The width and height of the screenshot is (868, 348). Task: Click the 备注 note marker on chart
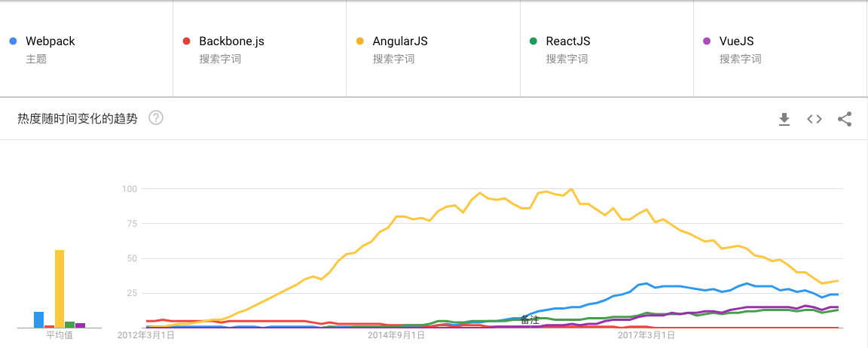[530, 320]
